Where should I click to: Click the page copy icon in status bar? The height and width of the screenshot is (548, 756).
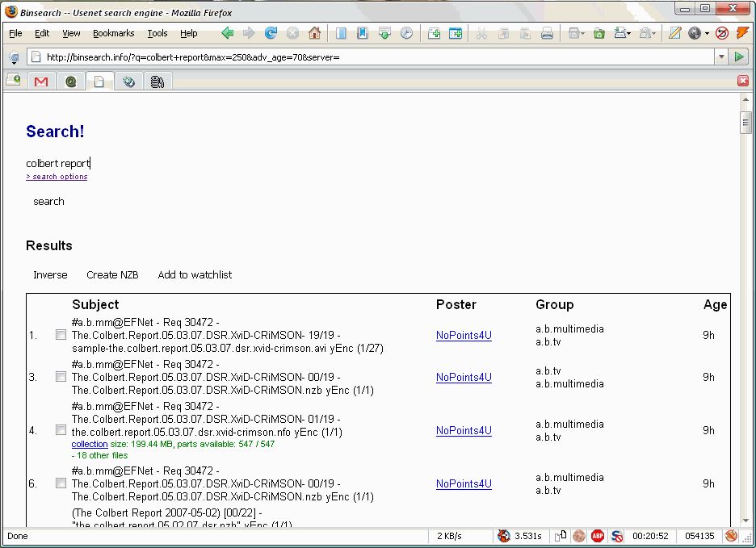tap(561, 536)
